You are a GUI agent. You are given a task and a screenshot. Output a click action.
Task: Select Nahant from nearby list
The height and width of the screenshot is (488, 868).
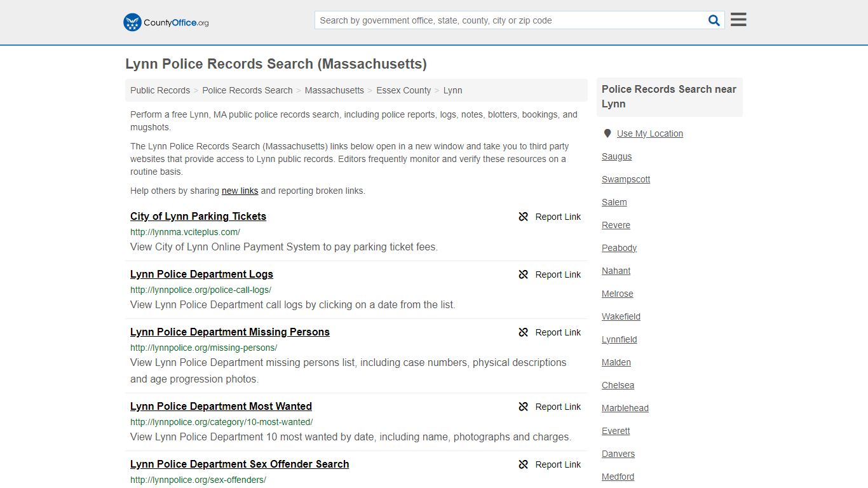coord(616,271)
